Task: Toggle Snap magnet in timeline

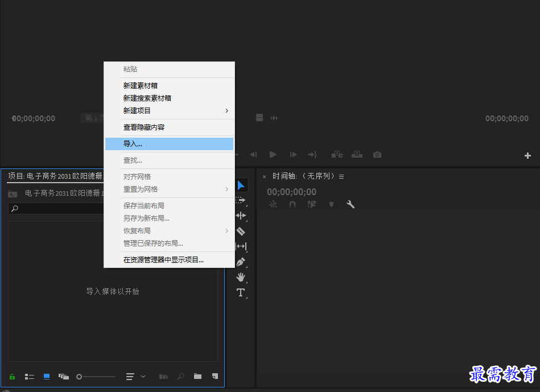Action: coord(292,204)
